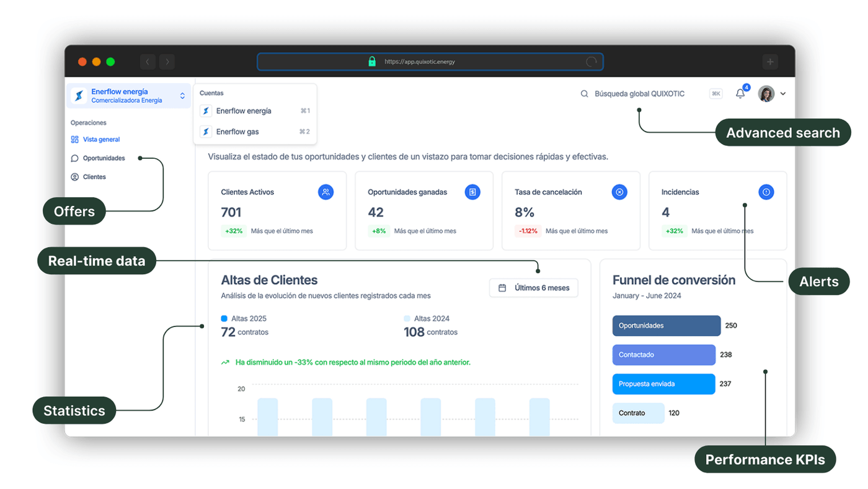
Task: Click the "72 contratos" figure
Action: [244, 332]
